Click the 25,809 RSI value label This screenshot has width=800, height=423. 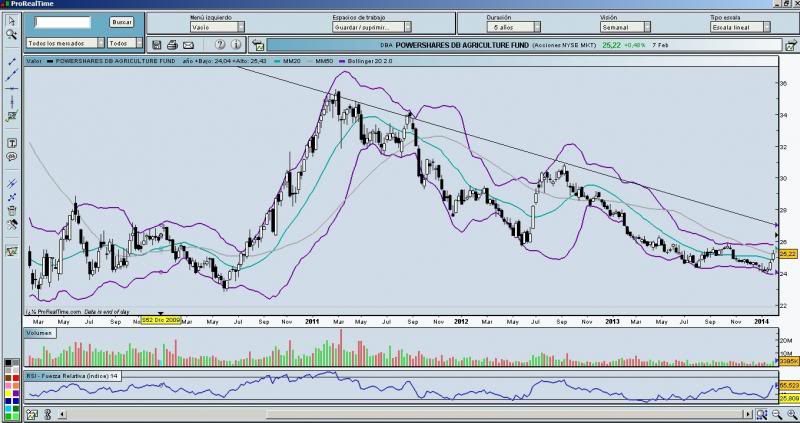tap(789, 399)
